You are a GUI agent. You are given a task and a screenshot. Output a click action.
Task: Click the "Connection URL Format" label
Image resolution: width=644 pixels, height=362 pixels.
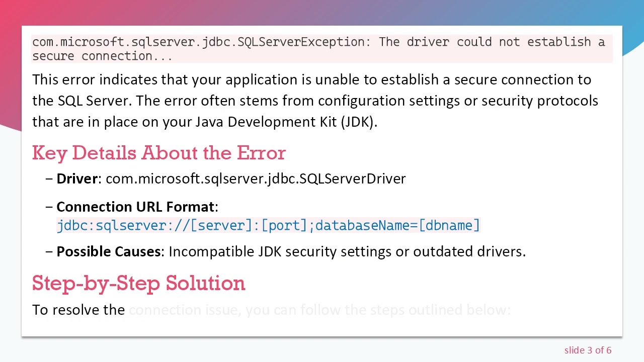(x=135, y=207)
